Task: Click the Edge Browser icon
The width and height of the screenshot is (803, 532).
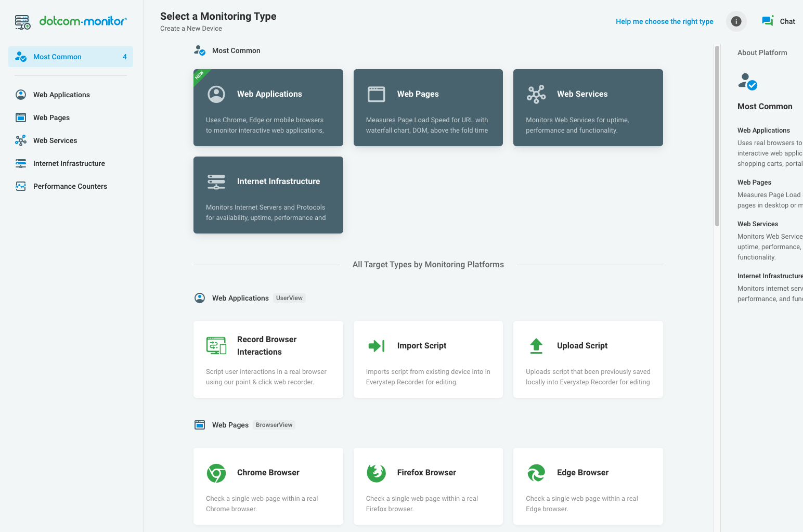Action: [x=536, y=473]
